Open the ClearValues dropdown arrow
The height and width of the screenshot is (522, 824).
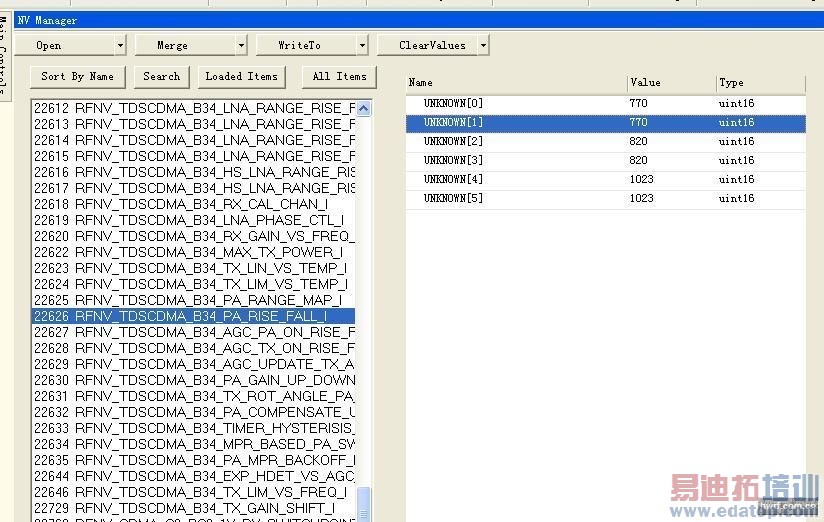483,45
